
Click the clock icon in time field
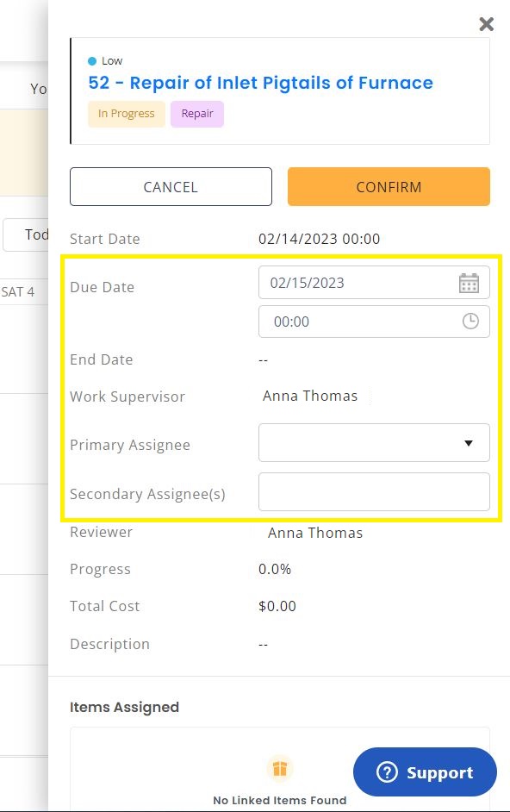pyautogui.click(x=470, y=321)
